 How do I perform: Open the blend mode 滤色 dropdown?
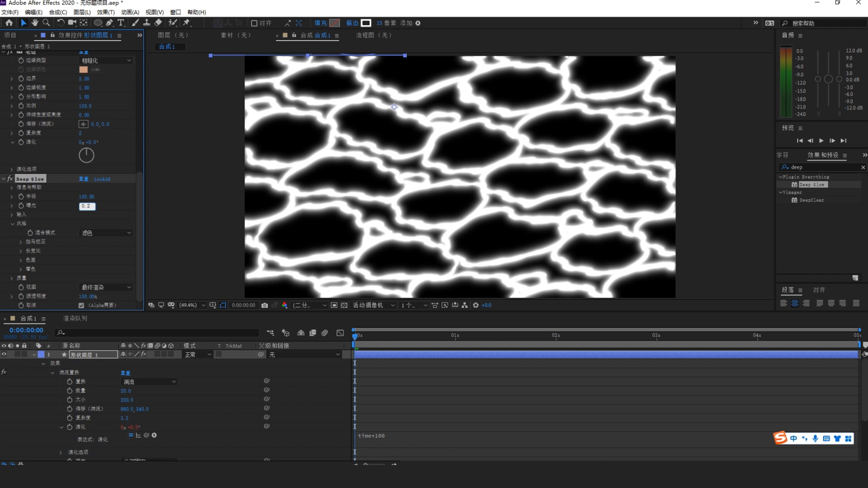(106, 233)
